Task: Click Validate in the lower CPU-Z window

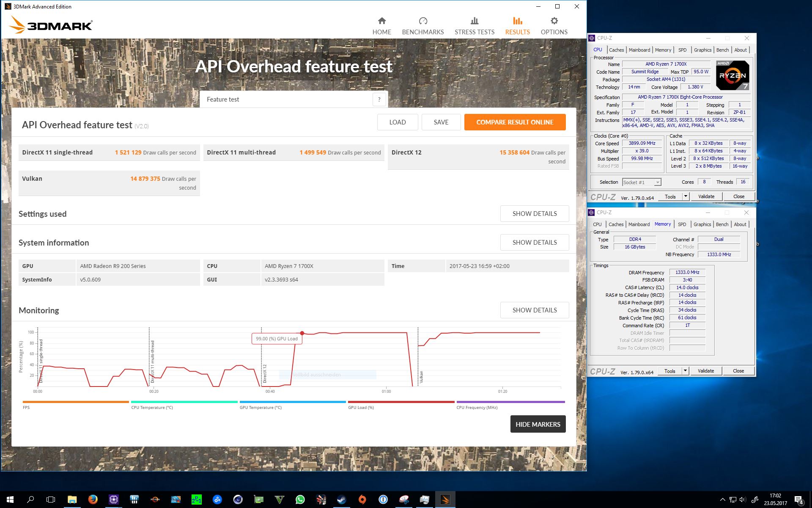Action: 705,371
